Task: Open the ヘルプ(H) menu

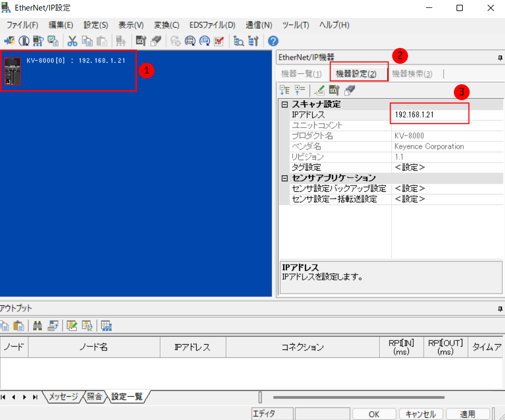Action: click(334, 25)
